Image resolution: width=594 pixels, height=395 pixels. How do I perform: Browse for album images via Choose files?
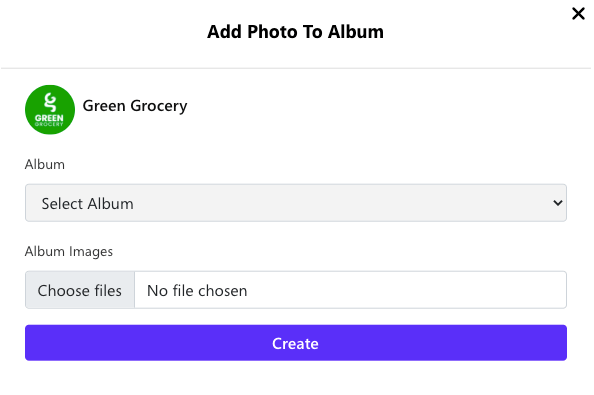pos(80,290)
